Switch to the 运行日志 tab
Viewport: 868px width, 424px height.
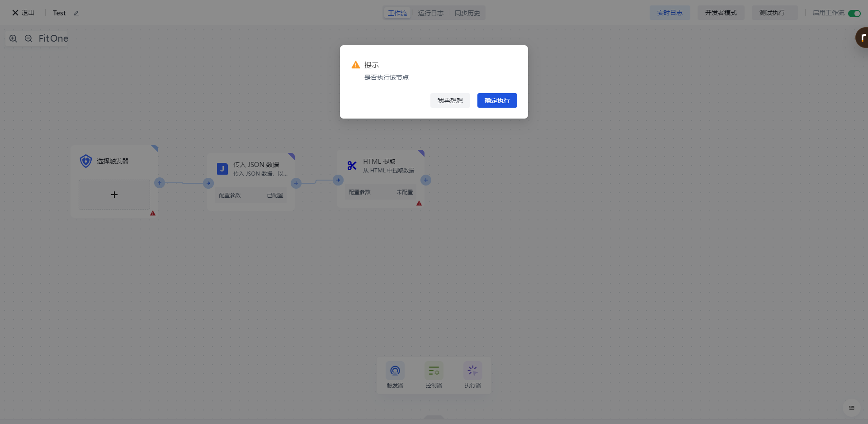tap(430, 13)
